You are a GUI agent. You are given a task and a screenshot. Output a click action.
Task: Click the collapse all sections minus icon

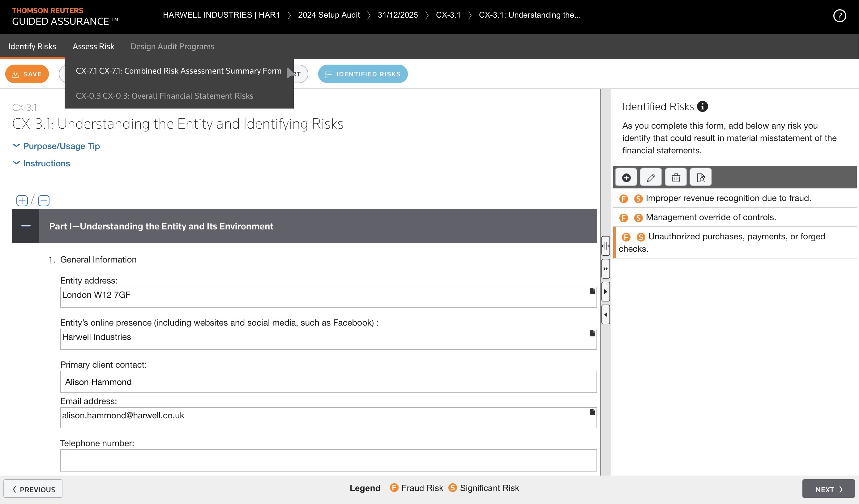[x=44, y=200]
